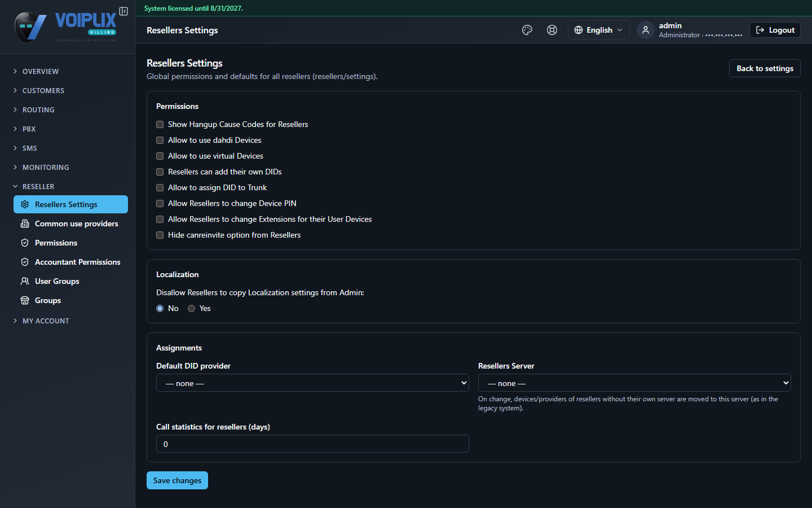
Task: Select the Yes localization radio button
Action: [192, 308]
